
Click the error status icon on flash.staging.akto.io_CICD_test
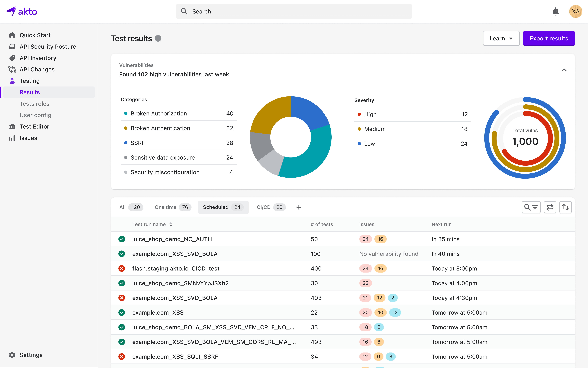[122, 268]
